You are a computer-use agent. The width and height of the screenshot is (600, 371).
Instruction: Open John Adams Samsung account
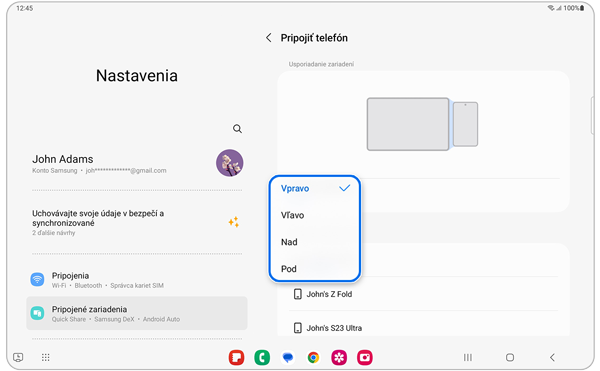[137, 164]
